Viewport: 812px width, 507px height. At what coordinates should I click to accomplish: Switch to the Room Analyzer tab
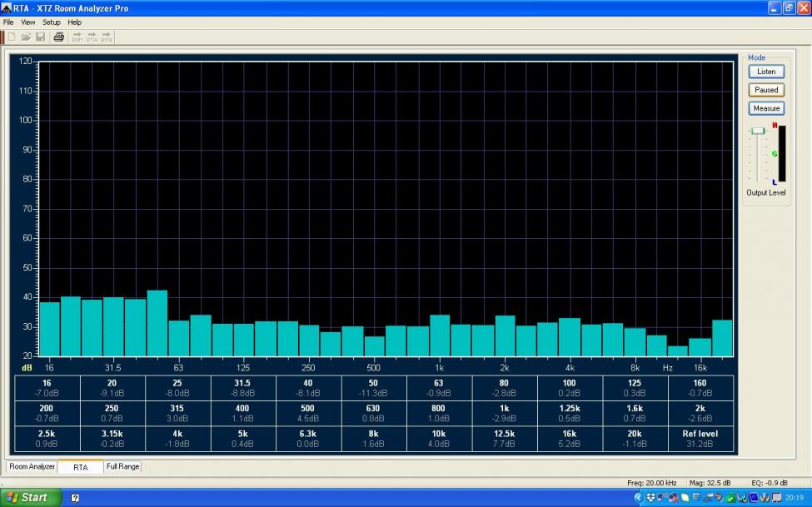pyautogui.click(x=32, y=467)
